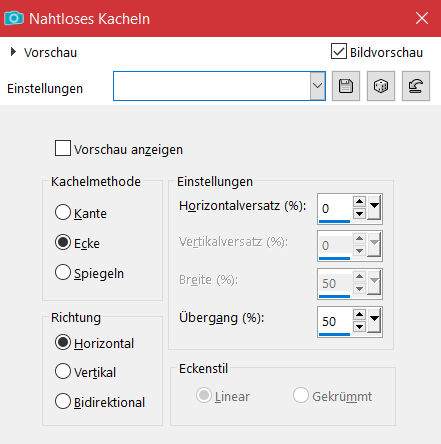Choose Bidirektional direction
The height and width of the screenshot is (444, 441).
(x=63, y=401)
